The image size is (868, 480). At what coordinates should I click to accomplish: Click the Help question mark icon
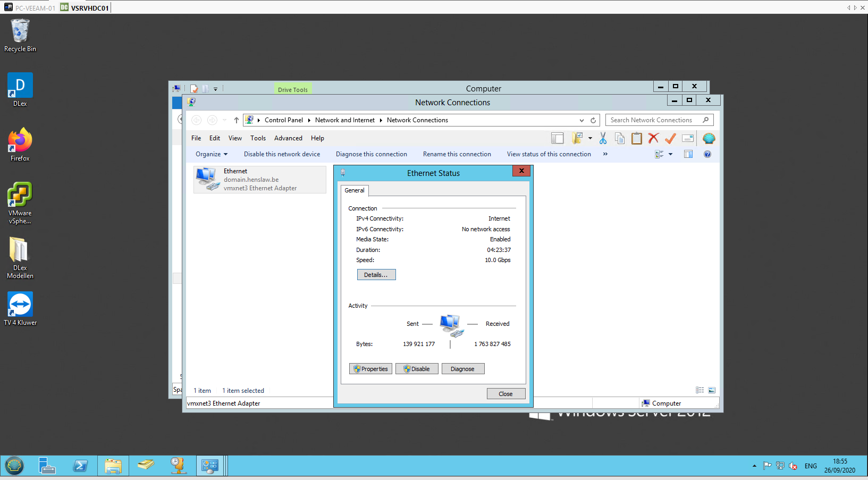coord(707,154)
